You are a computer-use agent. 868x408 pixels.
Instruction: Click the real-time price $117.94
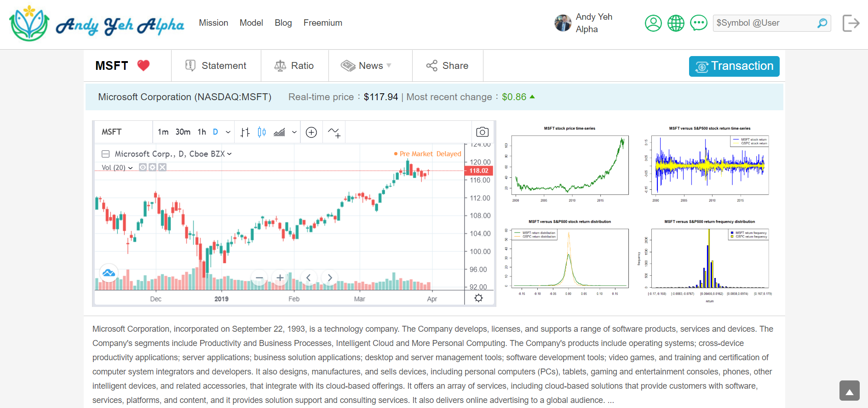[381, 97]
